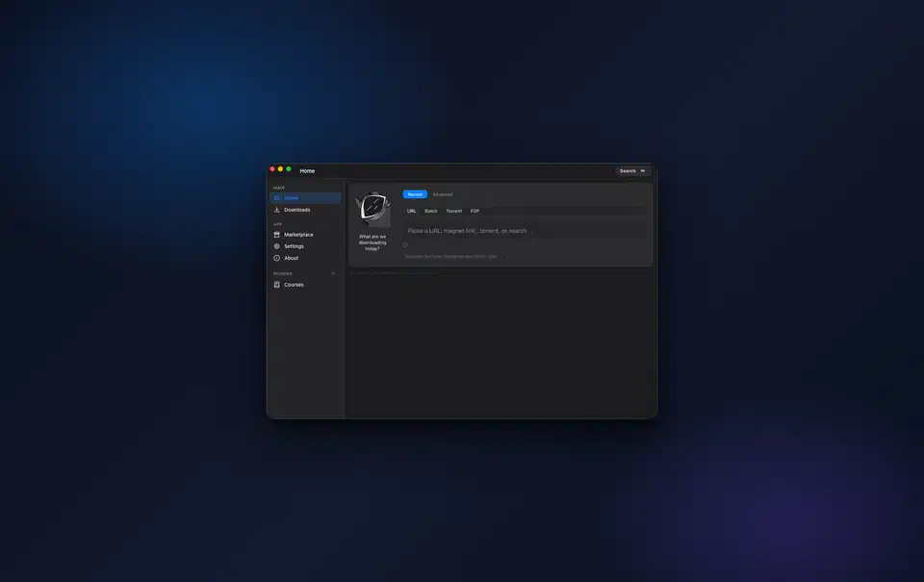This screenshot has width=924, height=582.
Task: Open the Courses plugin
Action: point(305,285)
